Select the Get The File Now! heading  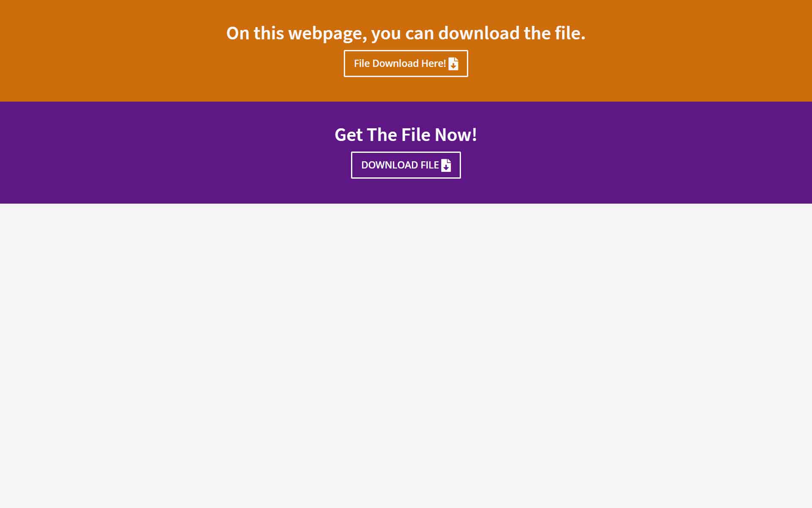pos(406,135)
